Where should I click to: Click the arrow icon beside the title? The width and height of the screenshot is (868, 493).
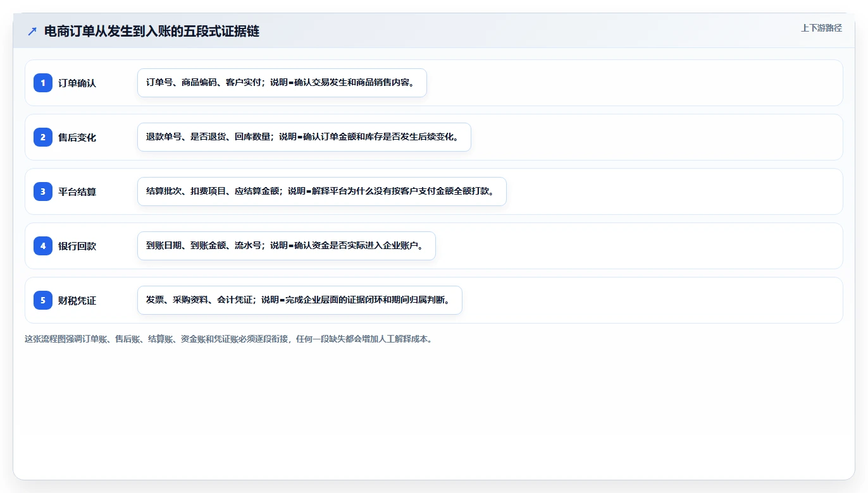pos(32,31)
